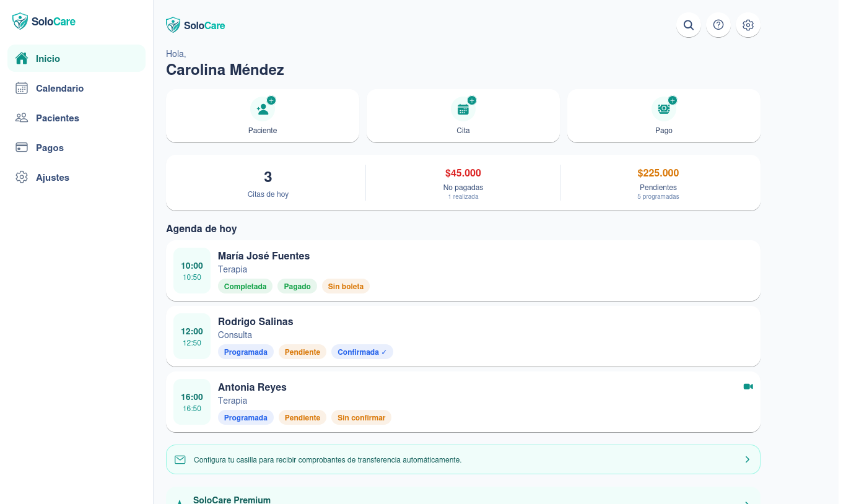The width and height of the screenshot is (846, 504).
Task: Click Pendiente tag on Rodrigo Salinas
Action: pos(302,352)
